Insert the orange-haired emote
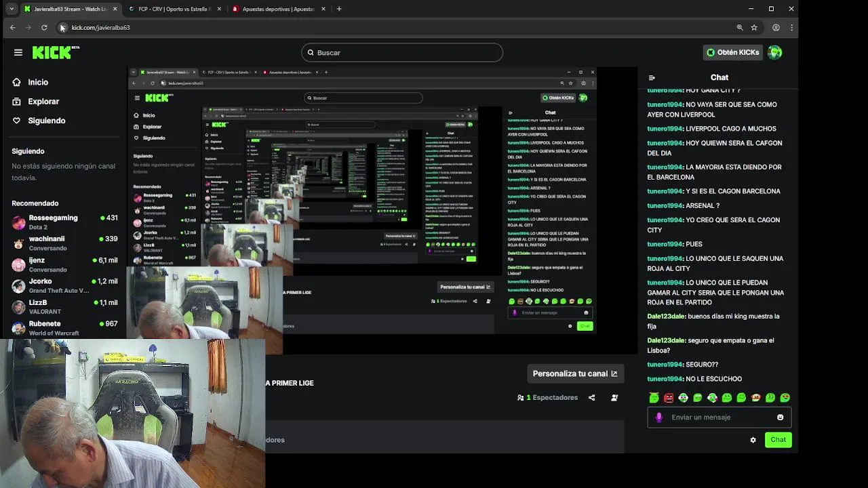Image resolution: width=868 pixels, height=488 pixels. coord(755,398)
